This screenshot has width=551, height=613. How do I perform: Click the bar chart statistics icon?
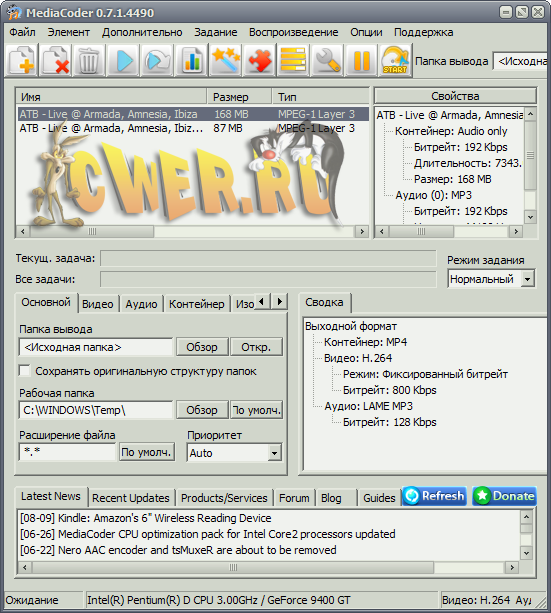click(x=192, y=60)
